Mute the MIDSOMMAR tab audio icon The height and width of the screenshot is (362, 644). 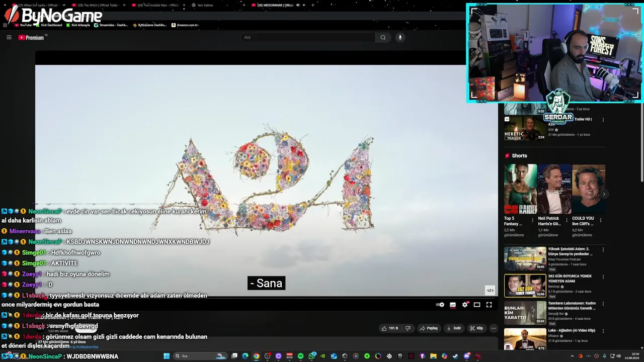[298, 5]
